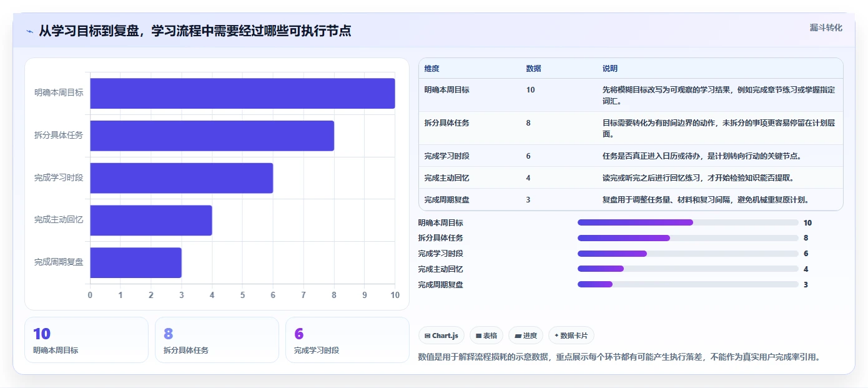Open the data card showing 6 完成学习时段
The image size is (868, 388).
coord(347,340)
